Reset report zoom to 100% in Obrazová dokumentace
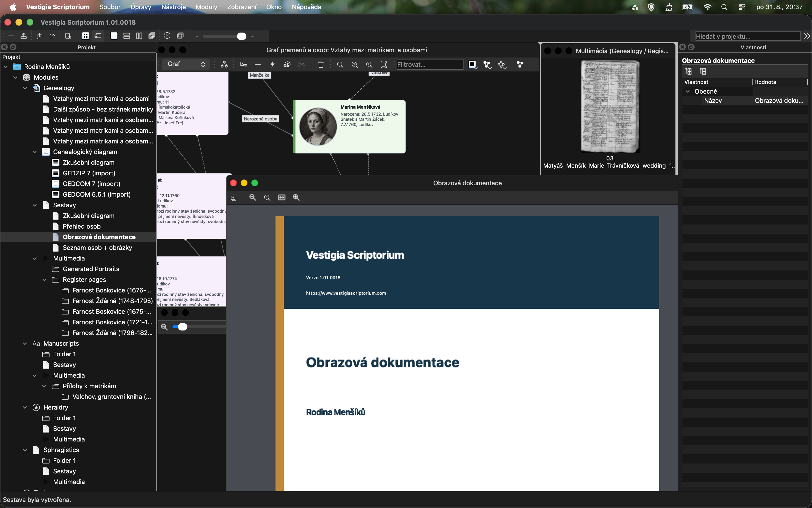This screenshot has width=812, height=508. (x=267, y=198)
